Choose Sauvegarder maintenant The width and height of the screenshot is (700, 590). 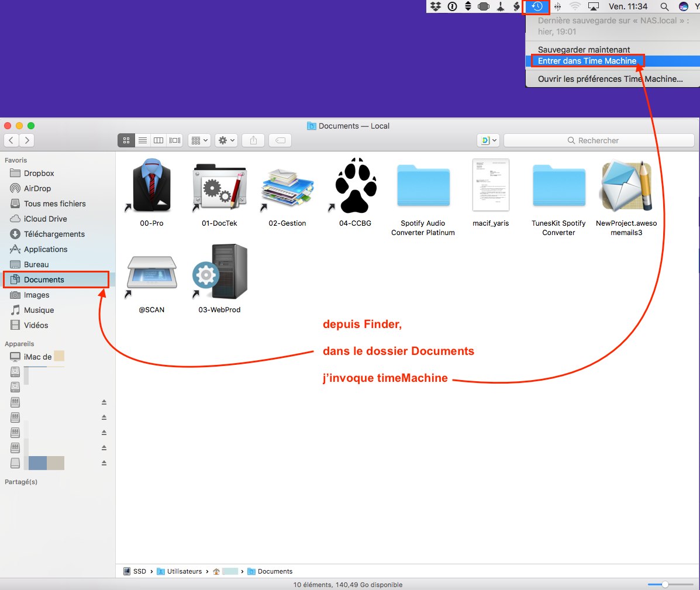click(x=584, y=50)
